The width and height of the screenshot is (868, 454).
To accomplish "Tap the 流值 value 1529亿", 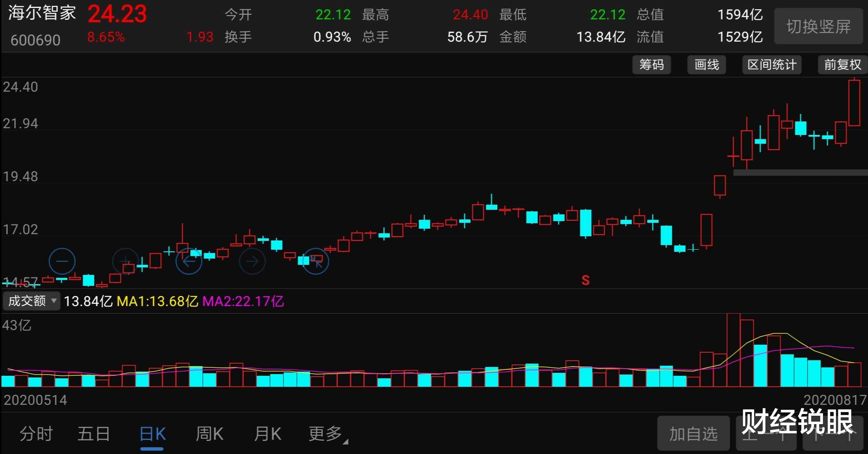I will tap(740, 37).
